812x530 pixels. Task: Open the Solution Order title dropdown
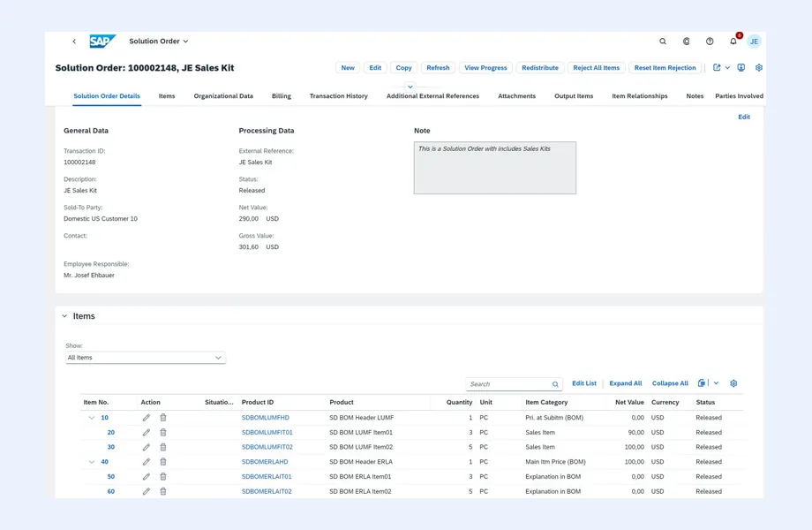pyautogui.click(x=159, y=41)
